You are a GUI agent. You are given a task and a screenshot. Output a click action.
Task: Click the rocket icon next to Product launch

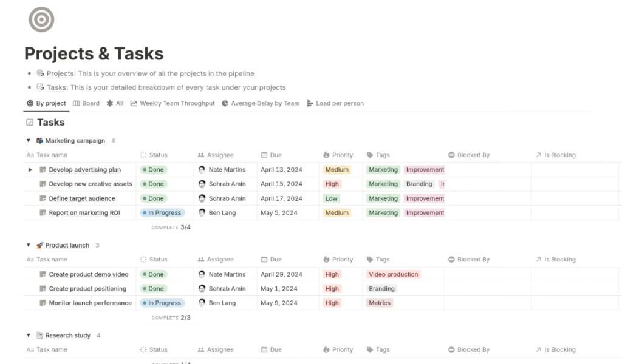39,246
